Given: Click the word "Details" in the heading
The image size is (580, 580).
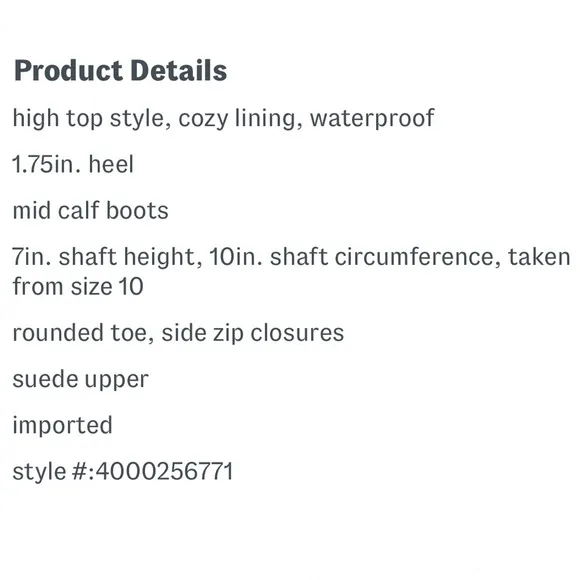Looking at the screenshot, I should click(179, 70).
